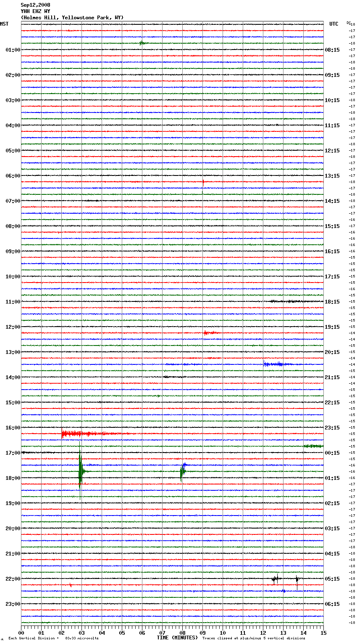357x644 pixels.
Task: Mark the large green event near minute 03
Action: (81, 471)
